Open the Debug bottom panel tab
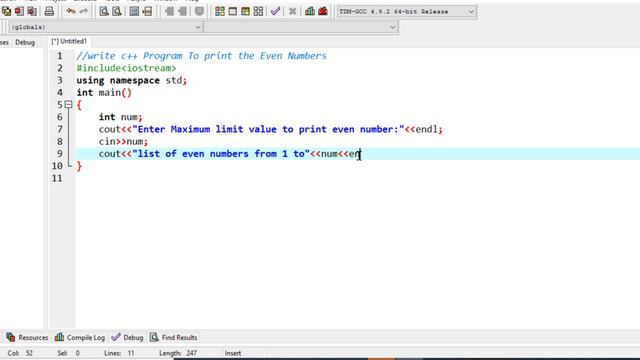Viewport: 640px width, 360px height. (127, 338)
